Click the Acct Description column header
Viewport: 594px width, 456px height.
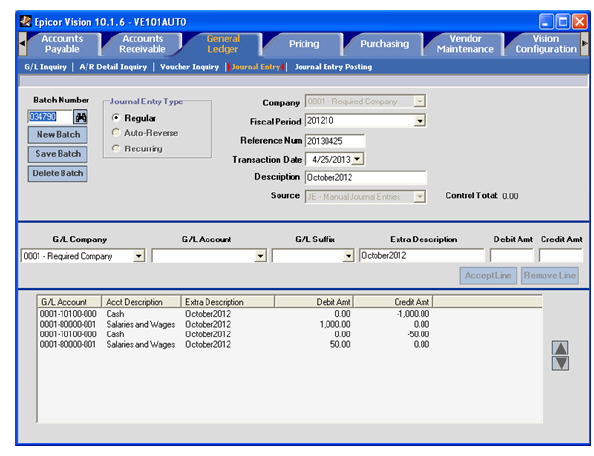click(141, 302)
